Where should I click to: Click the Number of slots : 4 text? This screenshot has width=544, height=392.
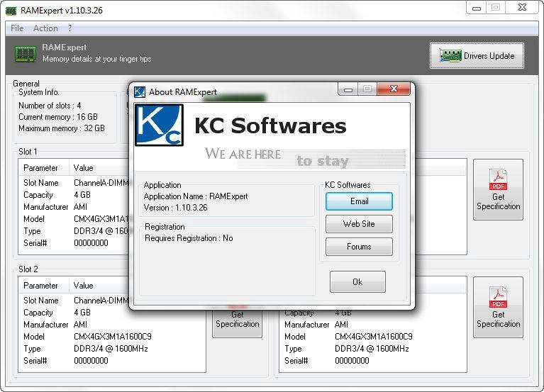(x=50, y=106)
